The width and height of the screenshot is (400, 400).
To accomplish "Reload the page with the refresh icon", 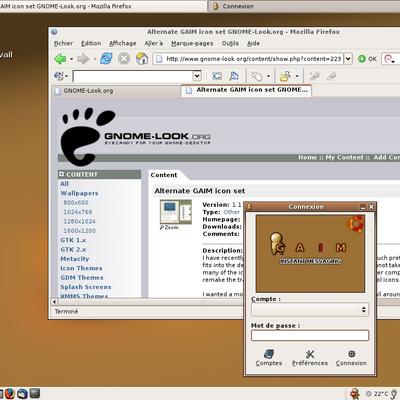I will [106, 59].
